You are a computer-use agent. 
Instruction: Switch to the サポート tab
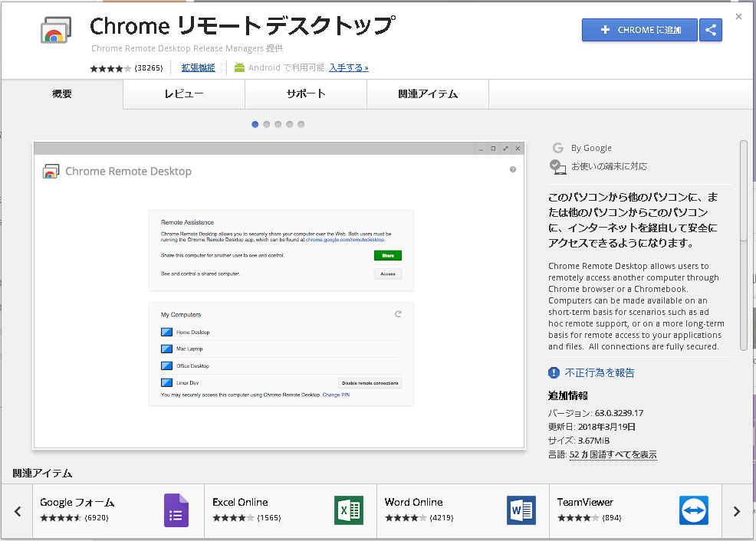click(306, 94)
